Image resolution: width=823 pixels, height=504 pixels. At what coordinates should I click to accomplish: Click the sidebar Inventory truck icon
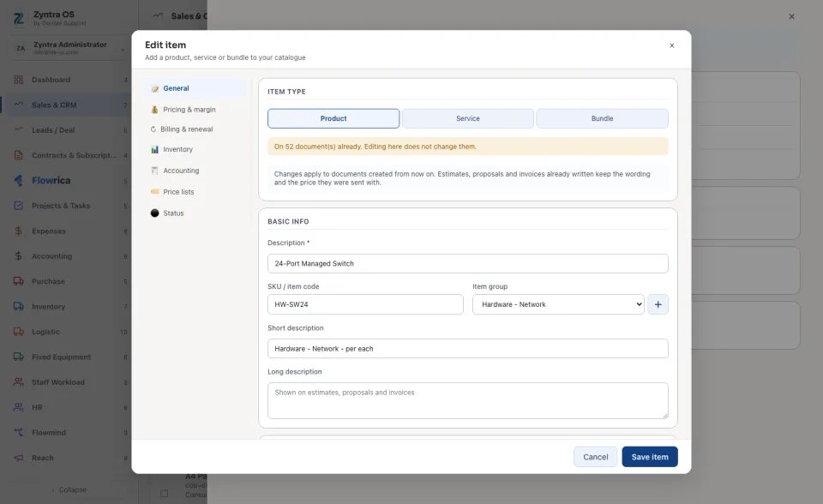pos(18,307)
